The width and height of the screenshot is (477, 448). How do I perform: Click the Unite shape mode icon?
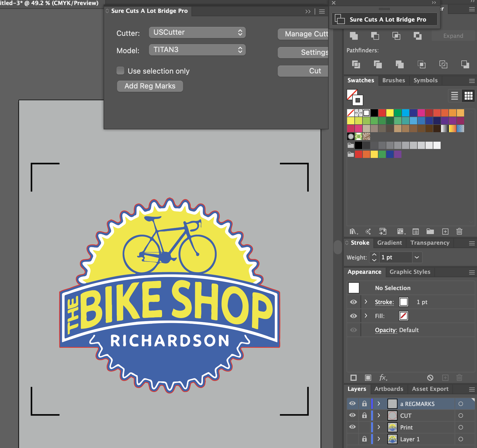(354, 36)
